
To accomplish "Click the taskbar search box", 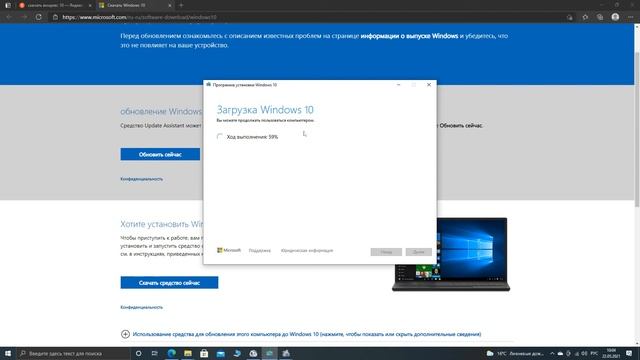I will tap(73, 353).
